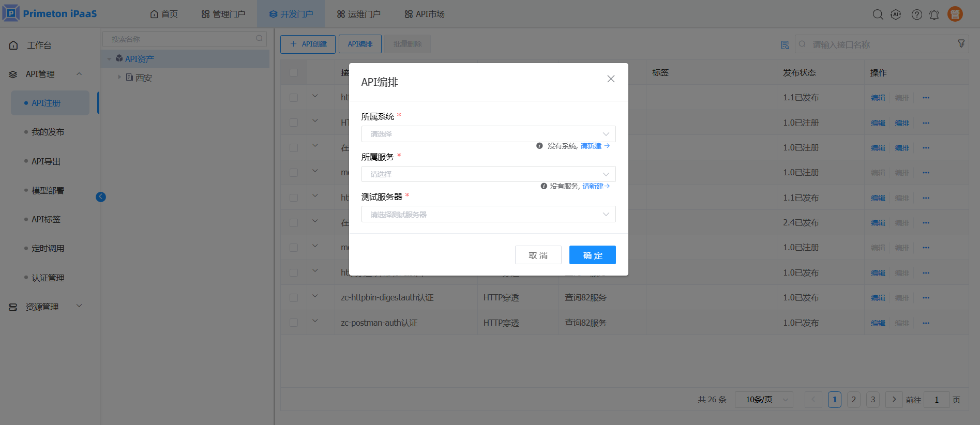980x425 pixels.
Task: Open the API市场 tab
Action: tap(424, 14)
